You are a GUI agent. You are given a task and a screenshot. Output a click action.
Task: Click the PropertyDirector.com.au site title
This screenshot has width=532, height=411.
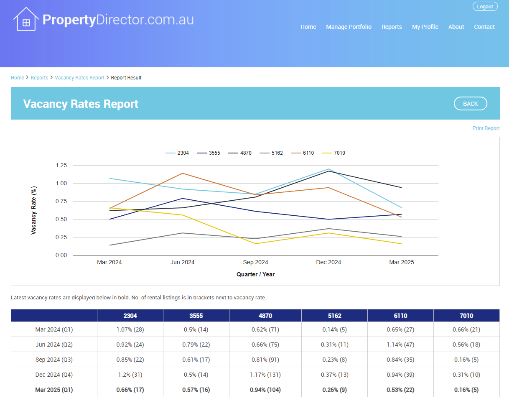click(118, 20)
